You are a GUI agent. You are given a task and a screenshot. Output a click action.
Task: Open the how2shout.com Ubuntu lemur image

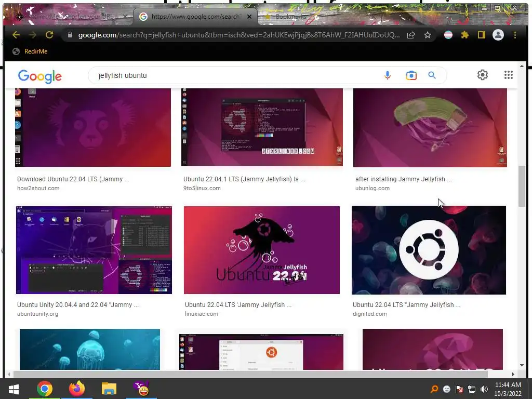93,128
